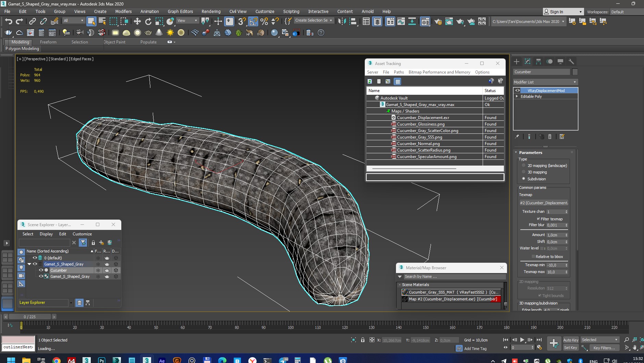Viewport: 644px width, 363px height.
Task: Open the Rendering menu
Action: 211,11
